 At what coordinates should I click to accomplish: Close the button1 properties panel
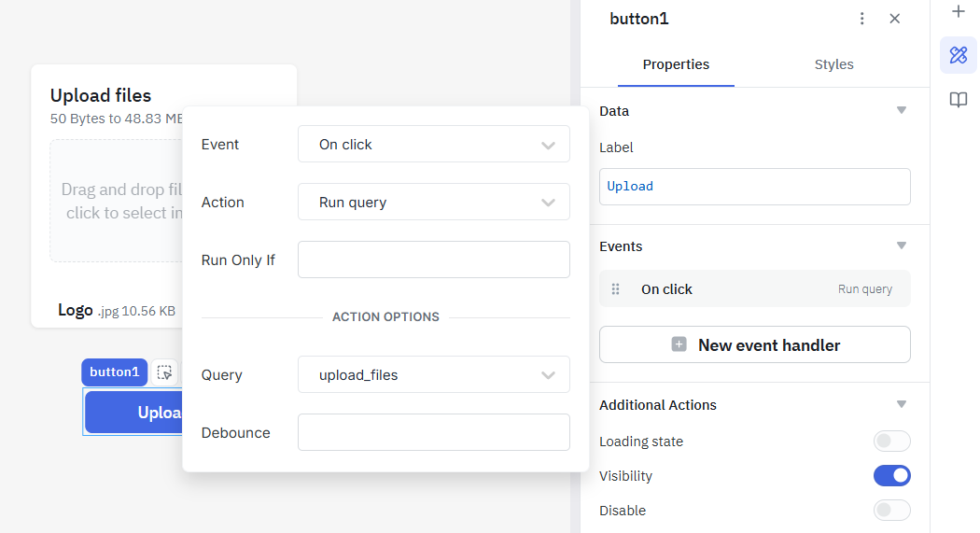(894, 19)
